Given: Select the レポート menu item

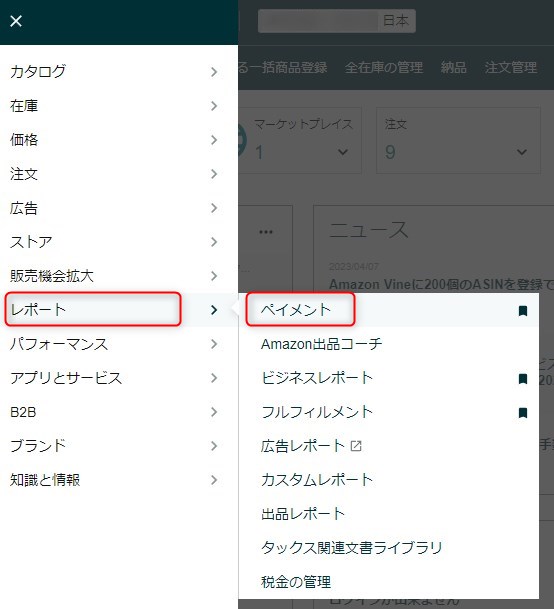Looking at the screenshot, I should click(x=38, y=310).
